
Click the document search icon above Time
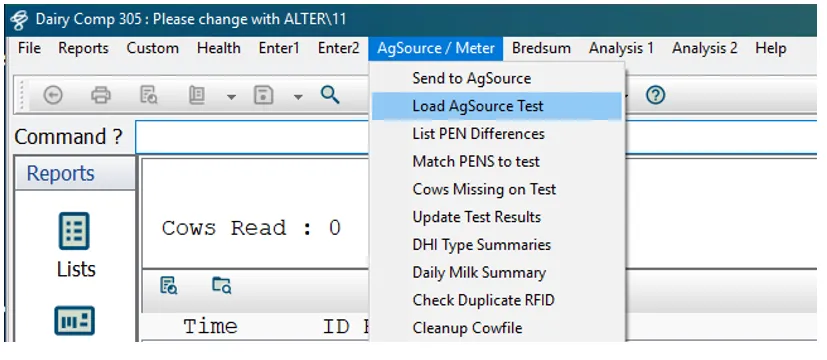(169, 285)
